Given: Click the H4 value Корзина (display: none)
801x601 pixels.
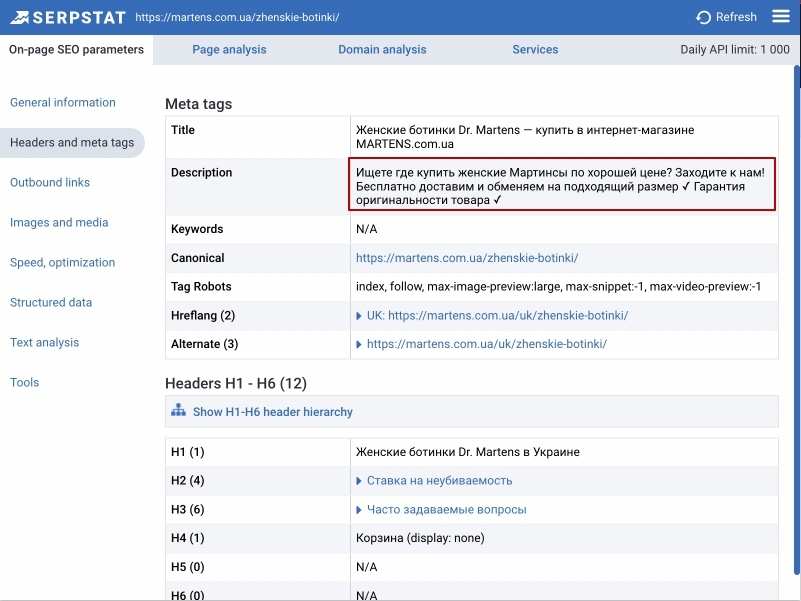Looking at the screenshot, I should coord(420,538).
